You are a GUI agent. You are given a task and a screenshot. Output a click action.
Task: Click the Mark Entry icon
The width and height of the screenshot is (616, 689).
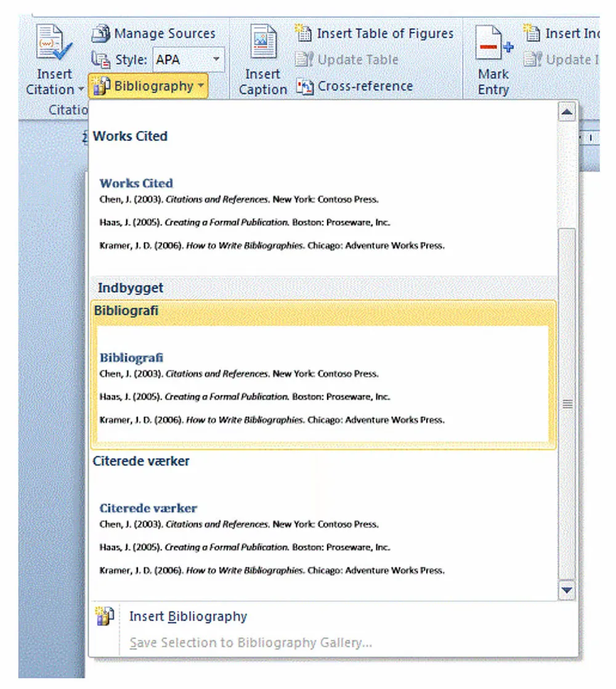[494, 42]
